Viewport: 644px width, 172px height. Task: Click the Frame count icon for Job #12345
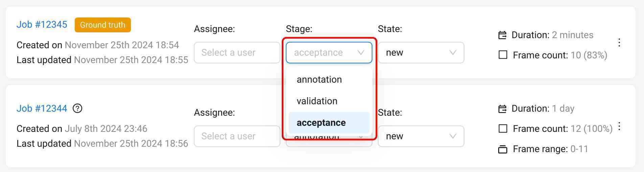(x=503, y=55)
